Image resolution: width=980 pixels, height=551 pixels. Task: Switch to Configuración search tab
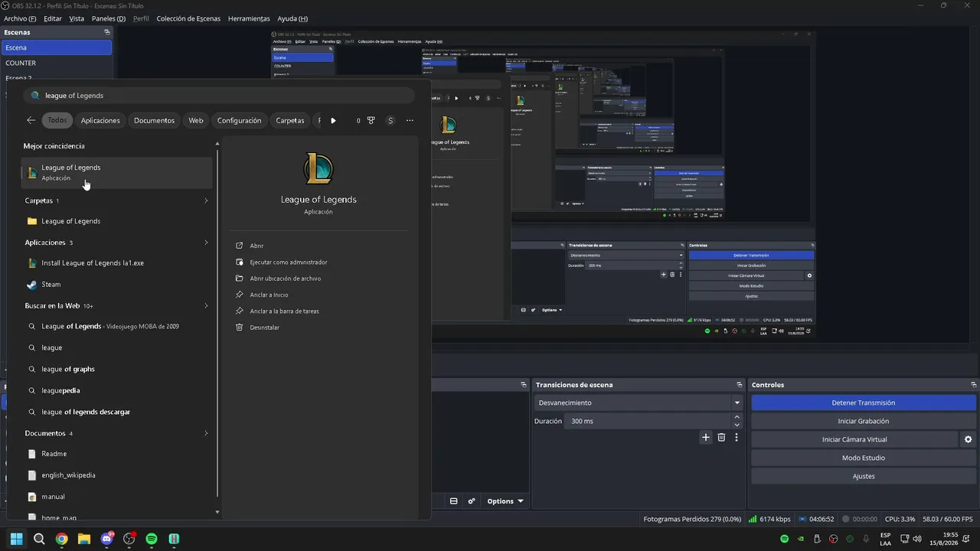(x=239, y=120)
